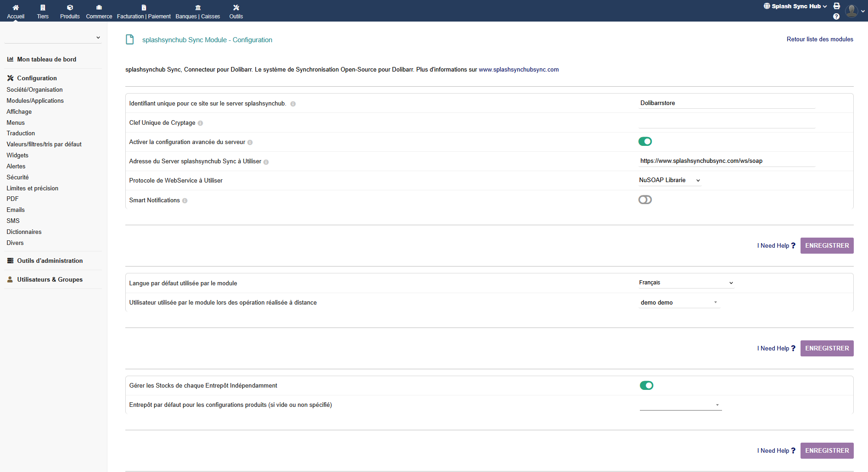Click the server address input field
The height and width of the screenshot is (472, 868).
726,161
